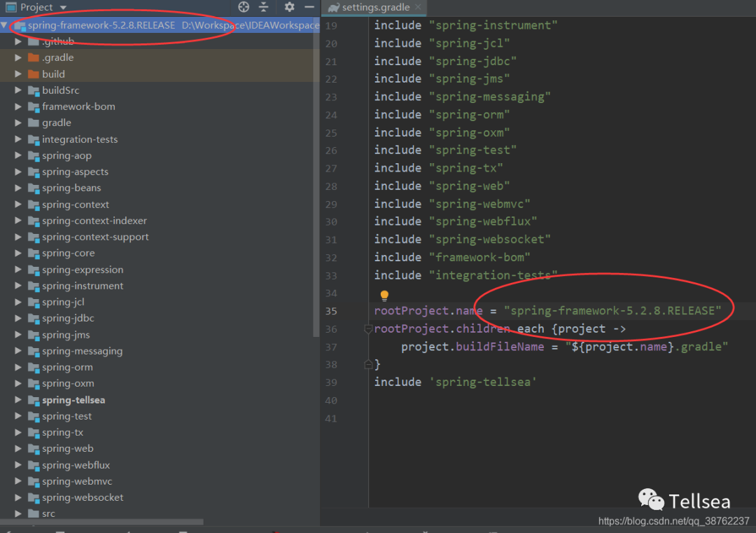Expand the build folder arrow
756x533 pixels.
click(17, 74)
